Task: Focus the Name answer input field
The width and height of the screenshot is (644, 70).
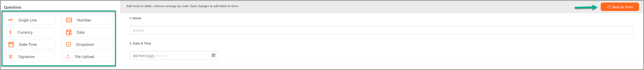Action: click(x=381, y=30)
